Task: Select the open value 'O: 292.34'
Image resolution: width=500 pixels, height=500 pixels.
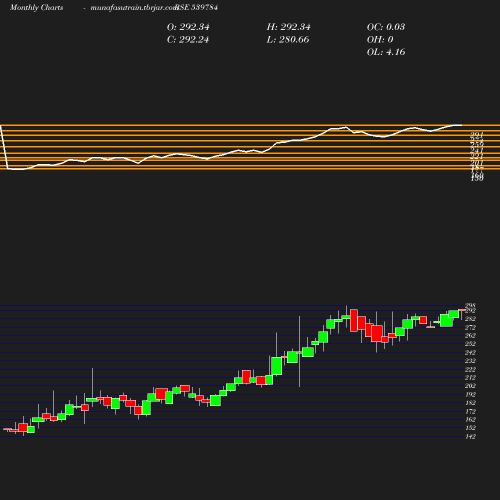Action: click(x=188, y=27)
